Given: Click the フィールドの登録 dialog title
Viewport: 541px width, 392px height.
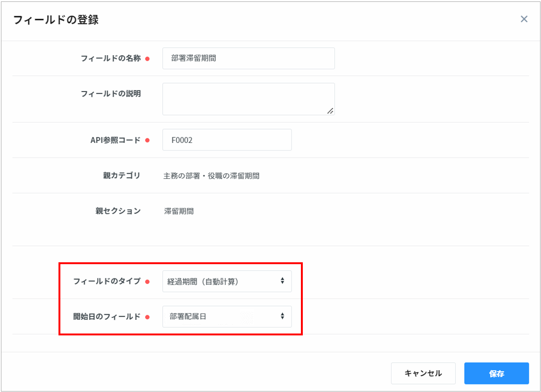Looking at the screenshot, I should tap(56, 20).
